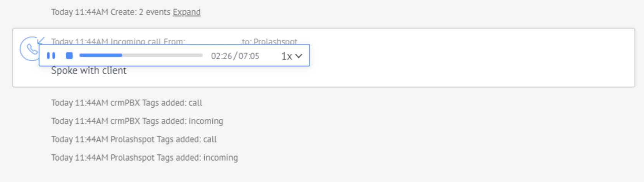This screenshot has width=644, height=182.
Task: Select "Prolashspot Tags added: call" log line
Action: click(134, 139)
